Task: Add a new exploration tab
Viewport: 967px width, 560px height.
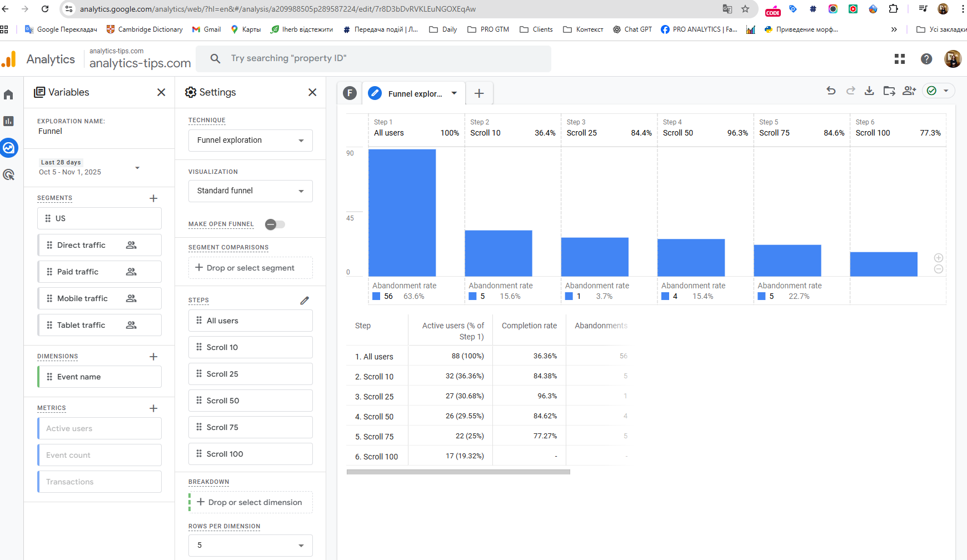Action: tap(479, 93)
